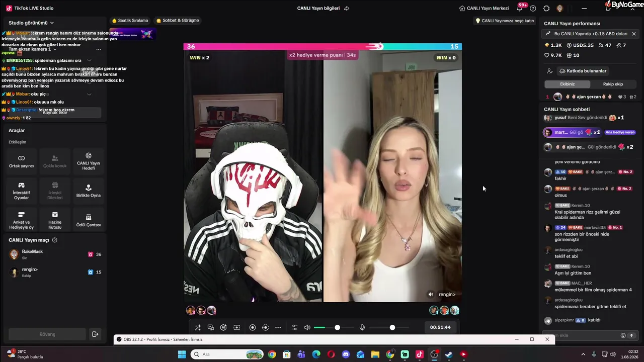The image size is (644, 362).
Task: Open the CANLI Yayın Hedefi tool
Action: [89, 161]
